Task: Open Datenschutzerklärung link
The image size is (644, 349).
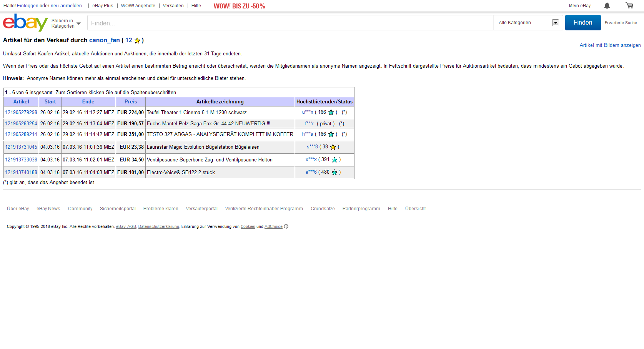Action: (x=158, y=227)
